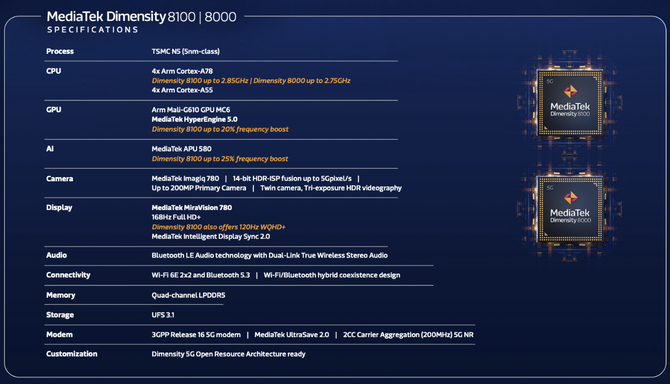
Task: Click '4x Arm Cortex-A78' text
Action: pyautogui.click(x=182, y=71)
